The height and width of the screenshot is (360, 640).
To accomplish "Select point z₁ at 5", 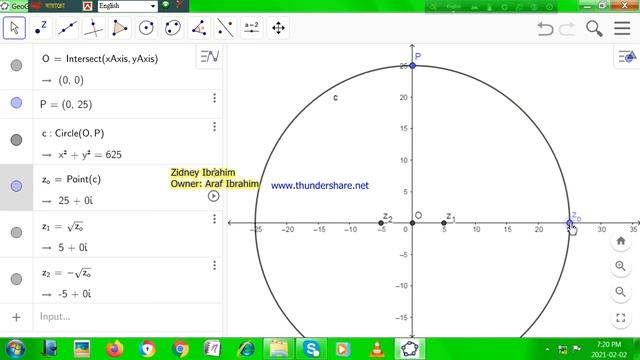I will point(444,223).
